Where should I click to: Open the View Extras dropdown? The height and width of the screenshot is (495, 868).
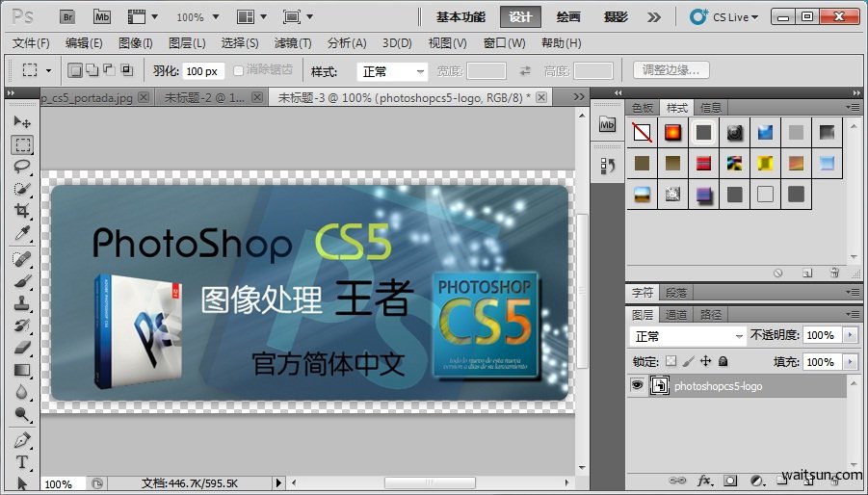click(x=143, y=17)
